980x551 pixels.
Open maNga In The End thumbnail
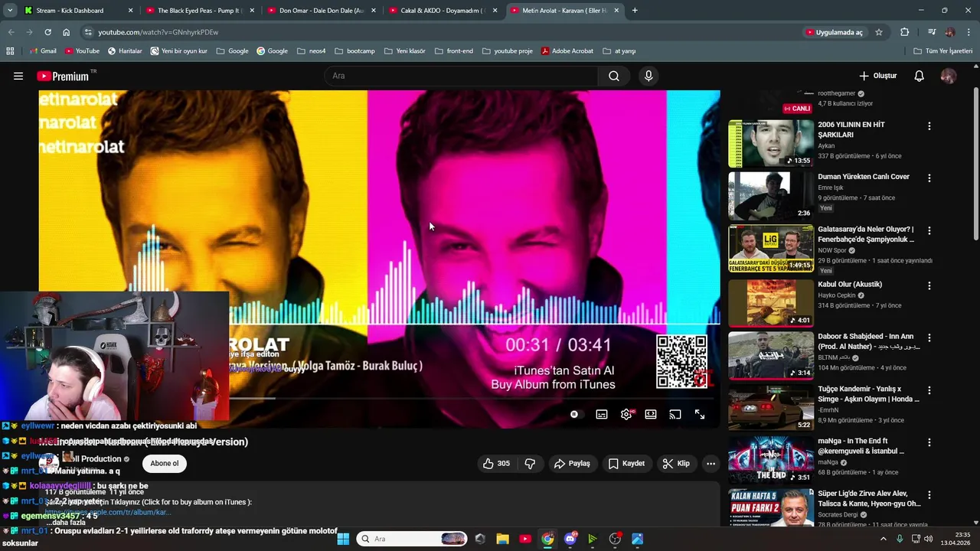[x=771, y=461]
